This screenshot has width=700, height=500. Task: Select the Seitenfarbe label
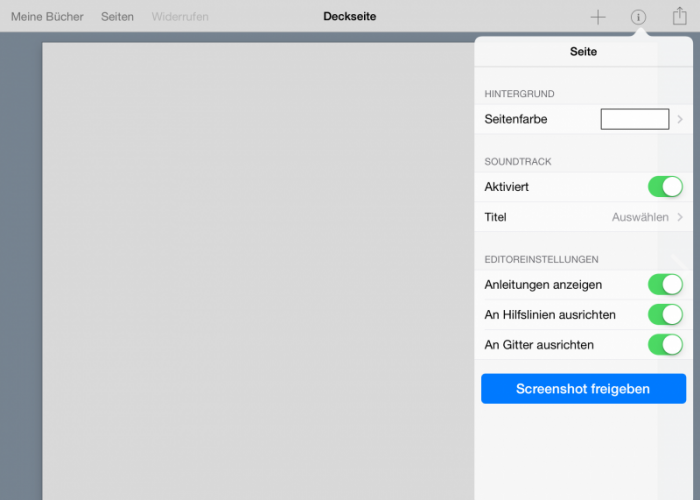(516, 120)
